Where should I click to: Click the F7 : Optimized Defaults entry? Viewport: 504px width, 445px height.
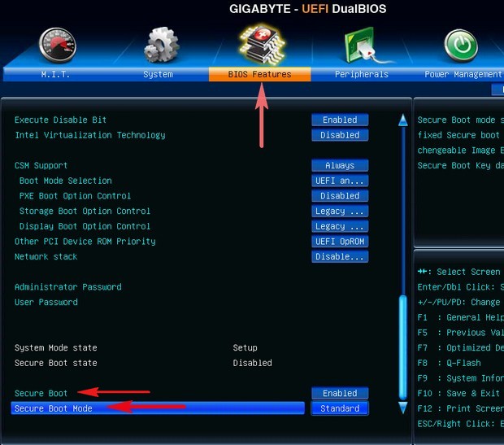tap(460, 348)
